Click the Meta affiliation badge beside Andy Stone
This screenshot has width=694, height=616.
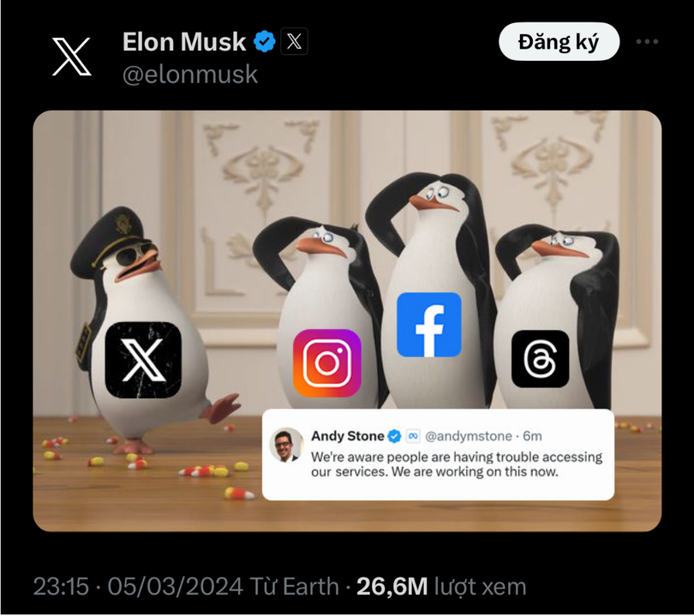click(412, 436)
